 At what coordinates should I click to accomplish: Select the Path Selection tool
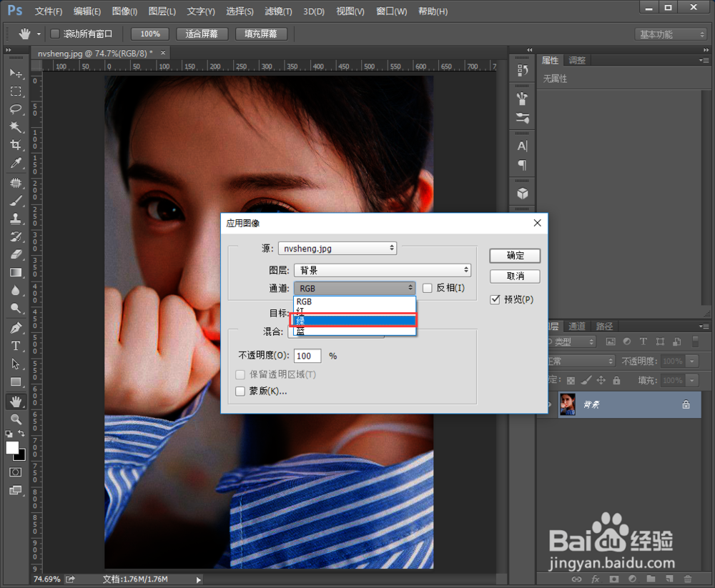click(x=16, y=364)
